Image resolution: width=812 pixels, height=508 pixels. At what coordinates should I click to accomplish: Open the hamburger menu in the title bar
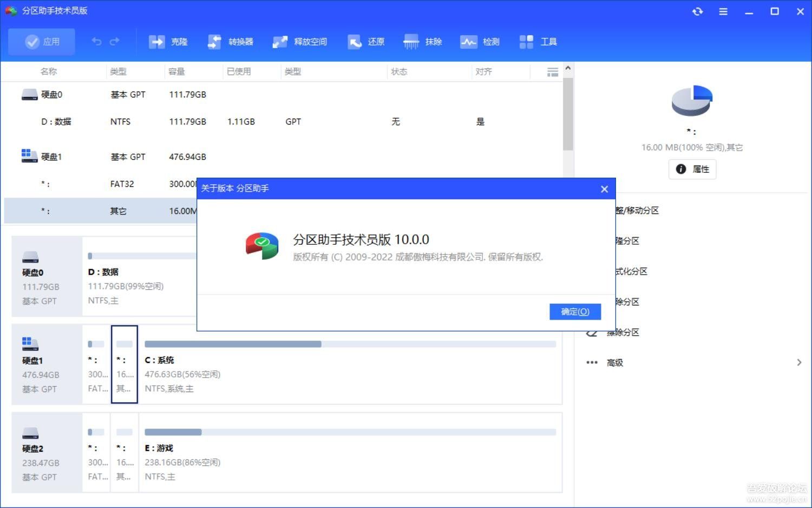tap(723, 11)
